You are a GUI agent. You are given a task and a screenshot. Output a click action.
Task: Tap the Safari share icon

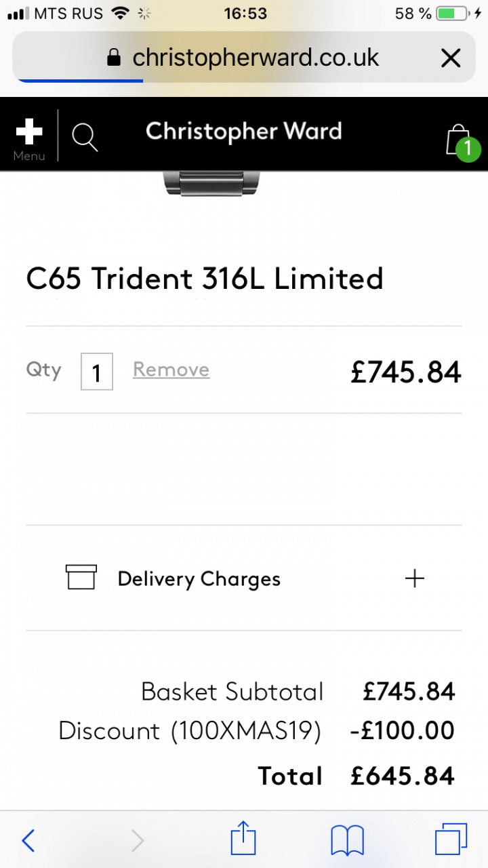click(x=243, y=840)
